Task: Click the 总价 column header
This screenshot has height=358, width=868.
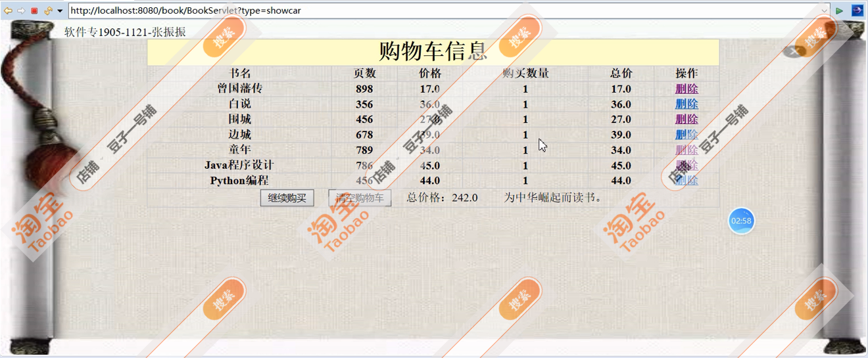Action: pyautogui.click(x=621, y=74)
